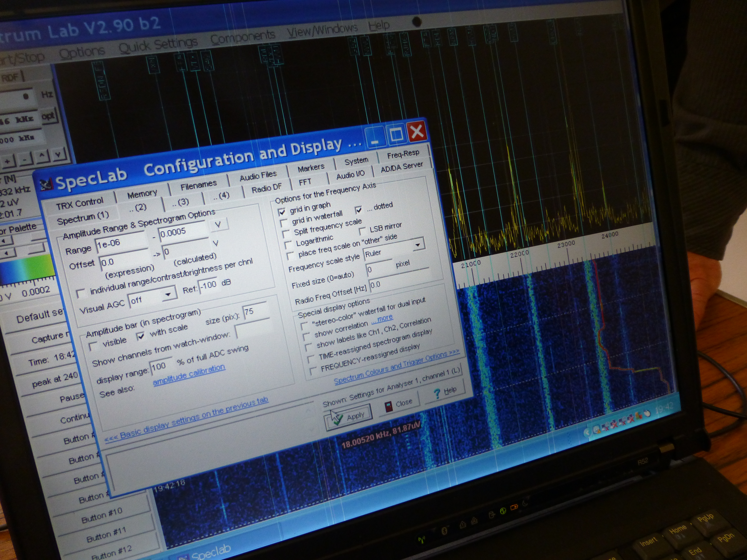Image resolution: width=747 pixels, height=560 pixels.
Task: Follow the Basic display settings on previous tab link
Action: [x=186, y=419]
